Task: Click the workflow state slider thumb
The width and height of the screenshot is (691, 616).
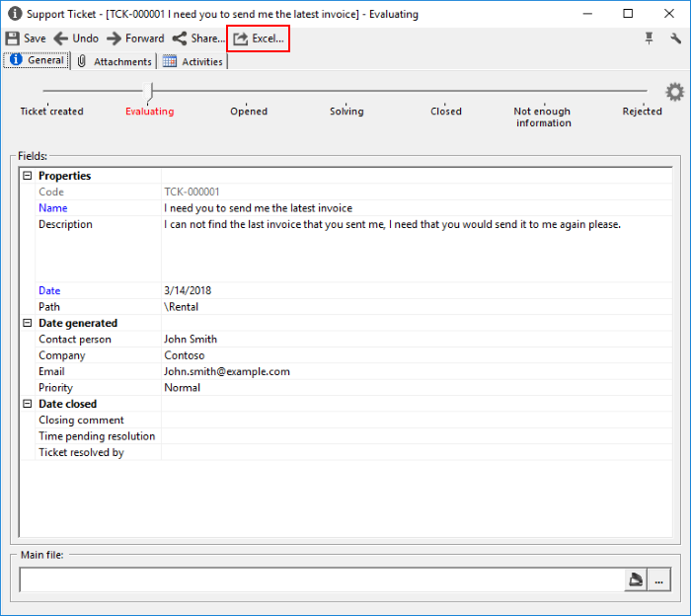Action: tap(150, 92)
